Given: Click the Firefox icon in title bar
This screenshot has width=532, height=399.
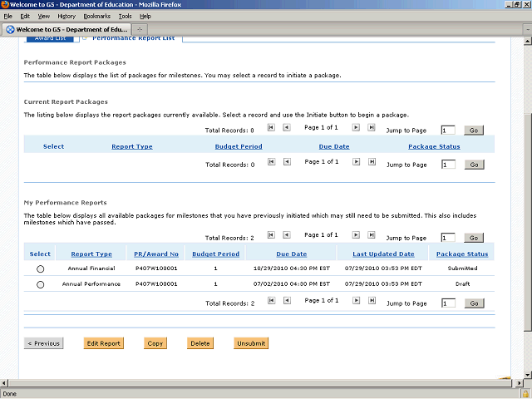Looking at the screenshot, I should [7, 5].
